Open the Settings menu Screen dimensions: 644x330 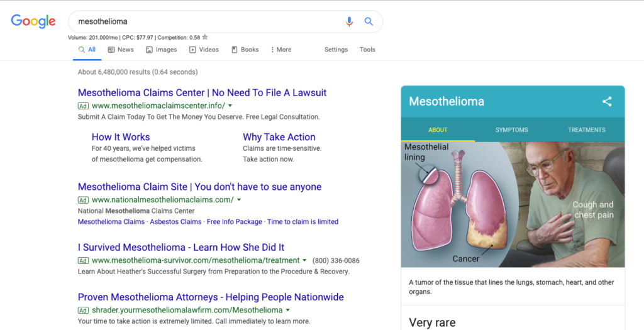(x=336, y=50)
